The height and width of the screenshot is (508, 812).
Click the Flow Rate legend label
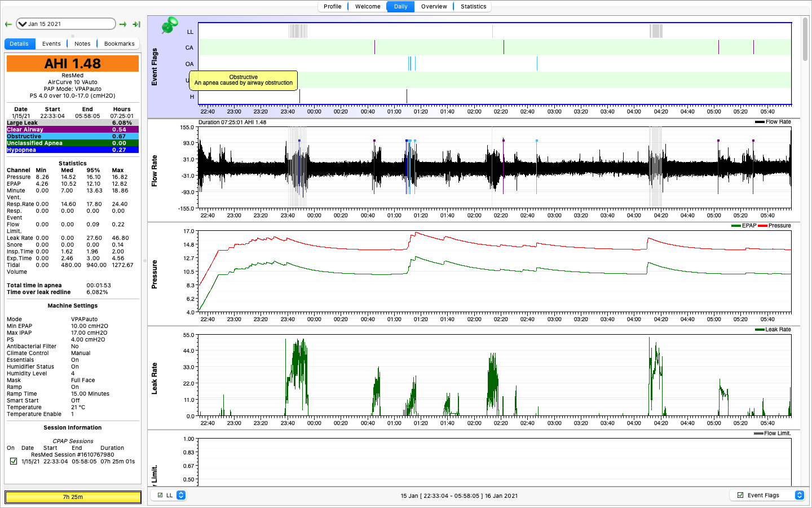point(778,122)
